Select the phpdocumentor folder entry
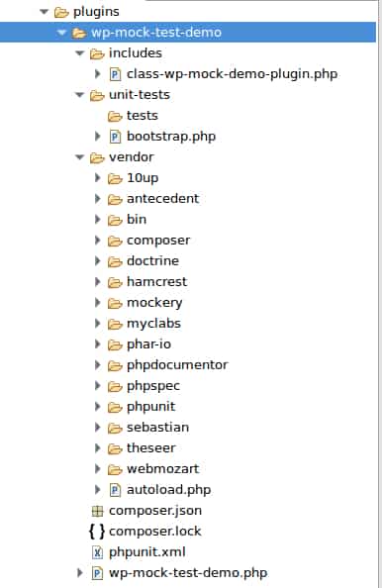The width and height of the screenshot is (382, 588). click(177, 365)
